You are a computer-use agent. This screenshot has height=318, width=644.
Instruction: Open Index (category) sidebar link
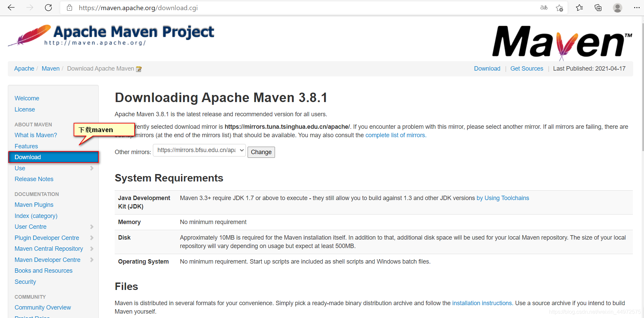tap(36, 216)
